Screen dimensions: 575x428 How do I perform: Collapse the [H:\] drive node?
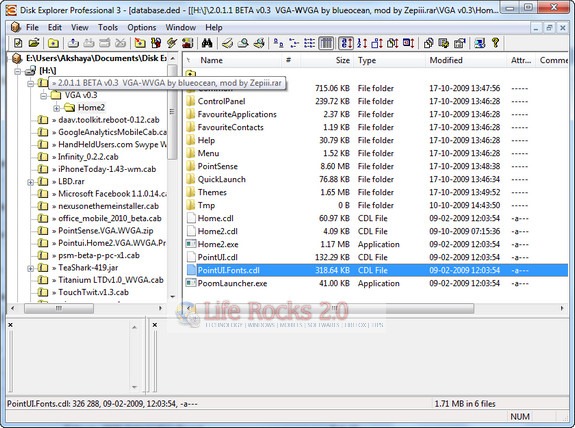click(17, 71)
